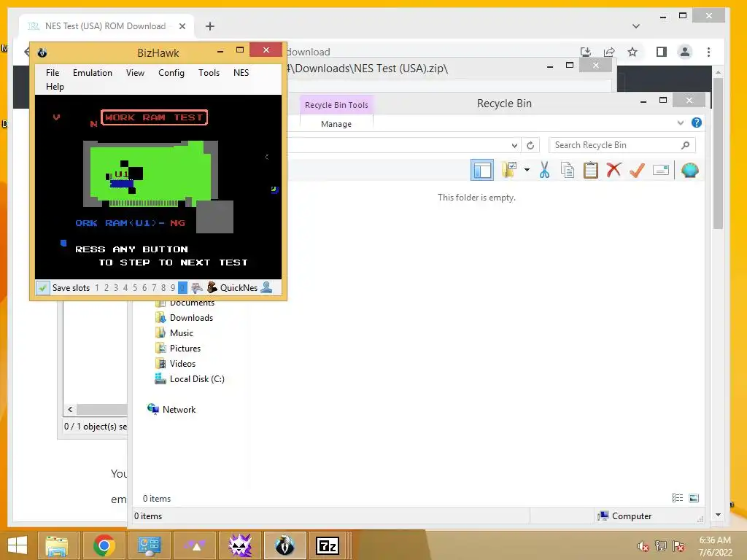This screenshot has height=560, width=747.
Task: Select the highlighted save slot 0 in BizHawk
Action: [x=182, y=287]
